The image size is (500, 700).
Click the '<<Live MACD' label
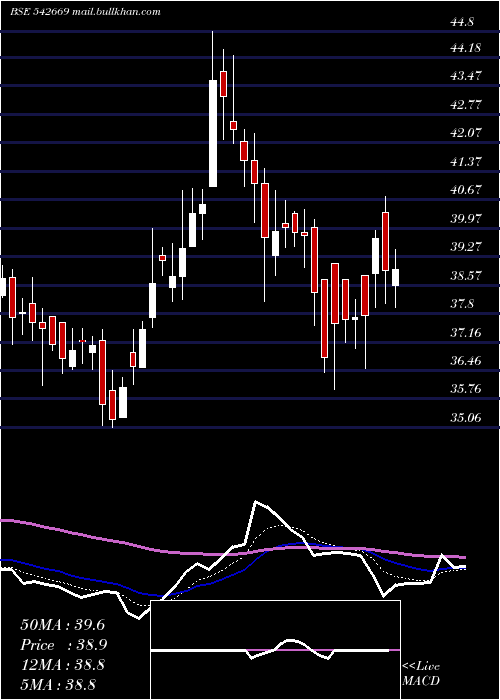tap(421, 673)
